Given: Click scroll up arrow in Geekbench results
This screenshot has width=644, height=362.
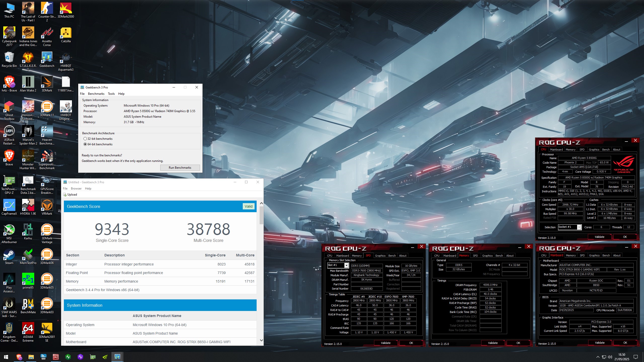Looking at the screenshot, I should tap(261, 203).
